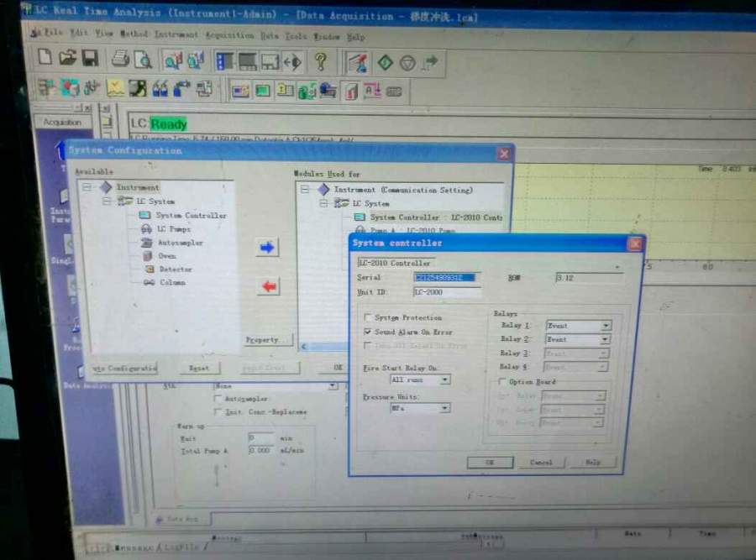Click the blue list-panel view icon
Viewport: 756px width, 560px height.
(x=224, y=61)
